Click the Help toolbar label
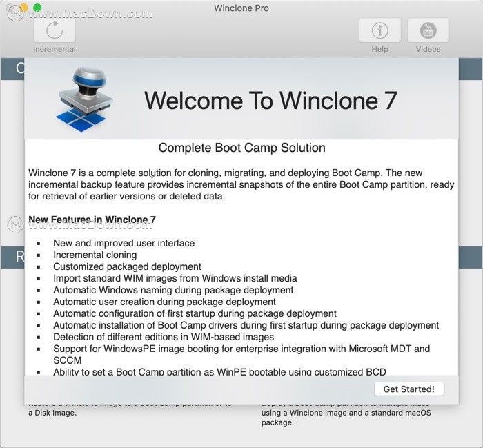The height and width of the screenshot is (448, 483). tap(379, 49)
